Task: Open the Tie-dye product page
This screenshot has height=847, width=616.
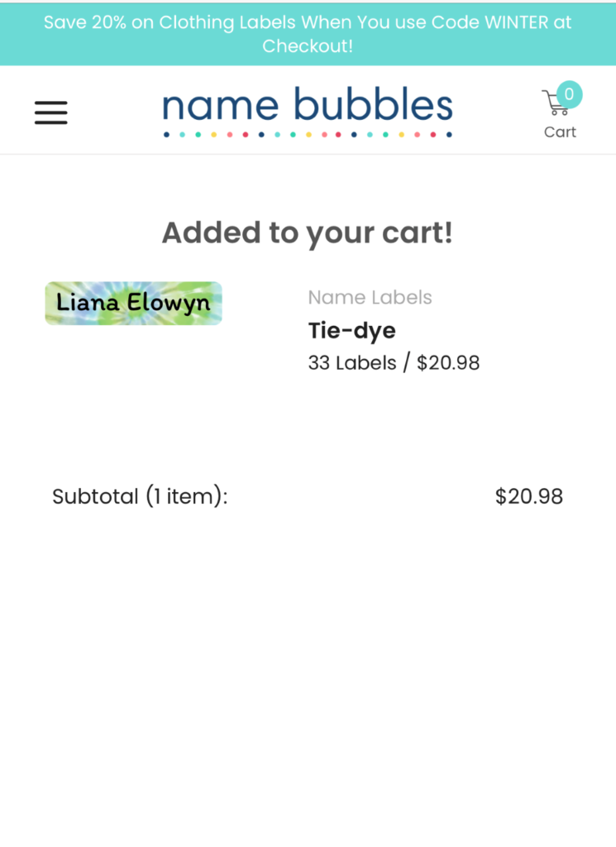Action: pos(351,330)
